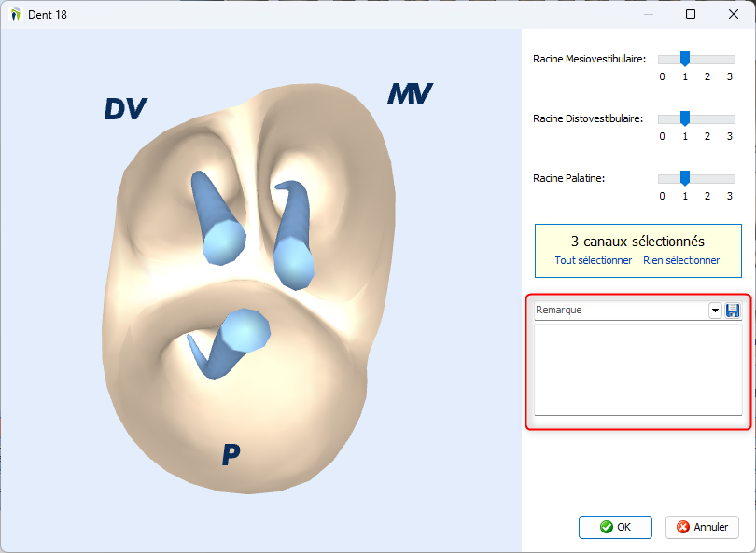
Task: Confirm with the OK button
Action: point(615,527)
